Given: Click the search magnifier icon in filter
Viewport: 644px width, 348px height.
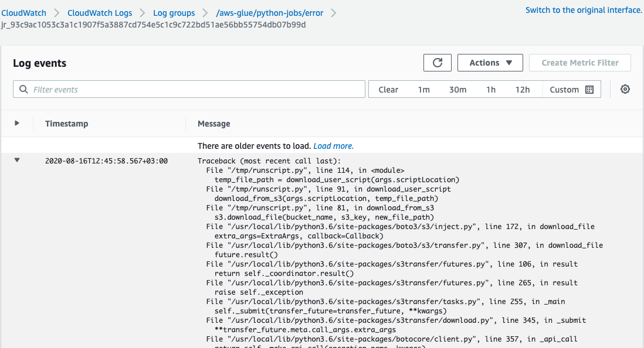Looking at the screenshot, I should pos(23,90).
